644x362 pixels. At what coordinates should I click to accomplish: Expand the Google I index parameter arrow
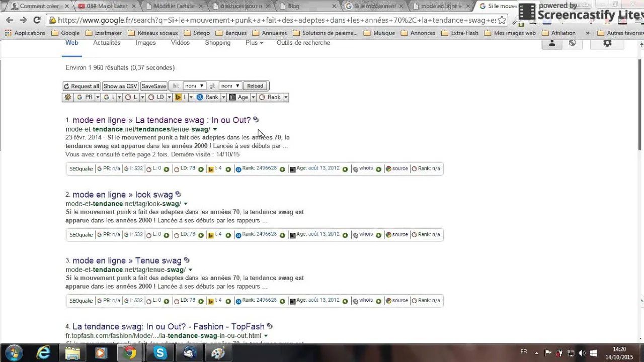(x=119, y=98)
